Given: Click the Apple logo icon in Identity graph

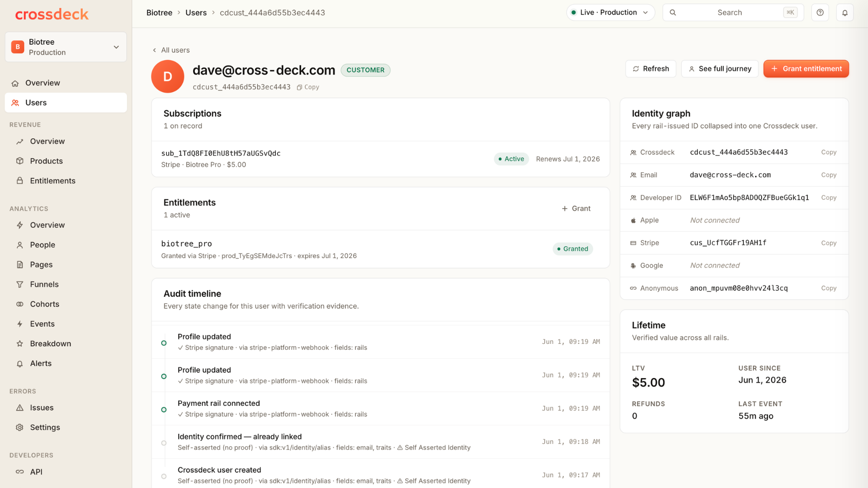Looking at the screenshot, I should point(633,221).
